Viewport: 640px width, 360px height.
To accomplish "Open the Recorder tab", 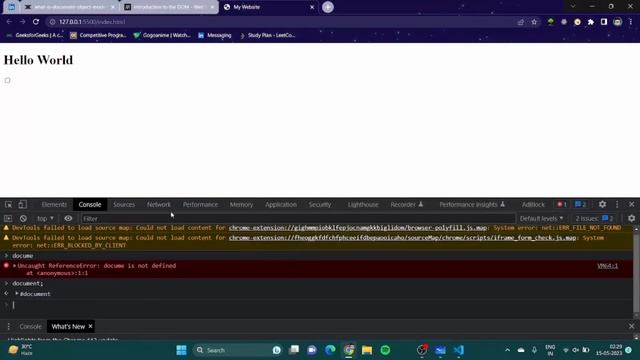I will 407,204.
